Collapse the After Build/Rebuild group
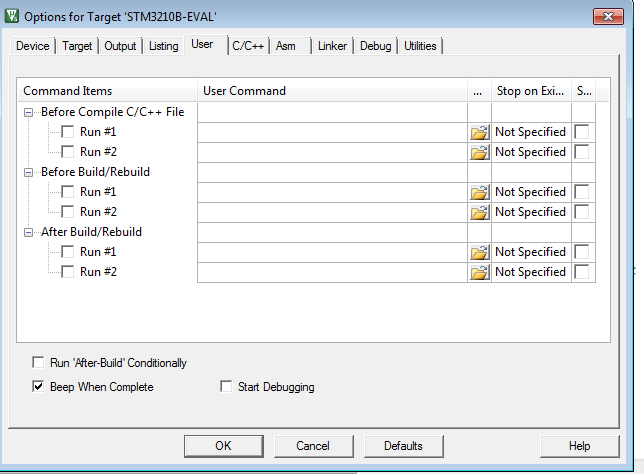Screen dimensions: 644x474 pos(29,232)
